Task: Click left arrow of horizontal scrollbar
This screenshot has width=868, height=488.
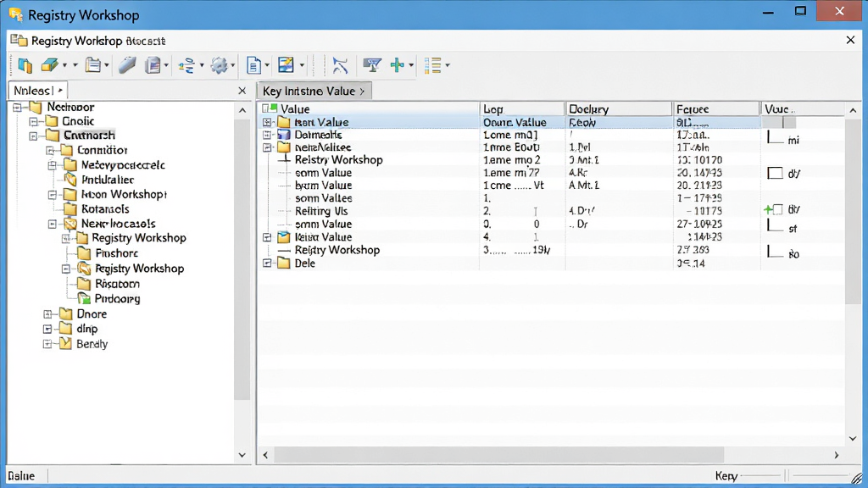Action: pyautogui.click(x=265, y=455)
